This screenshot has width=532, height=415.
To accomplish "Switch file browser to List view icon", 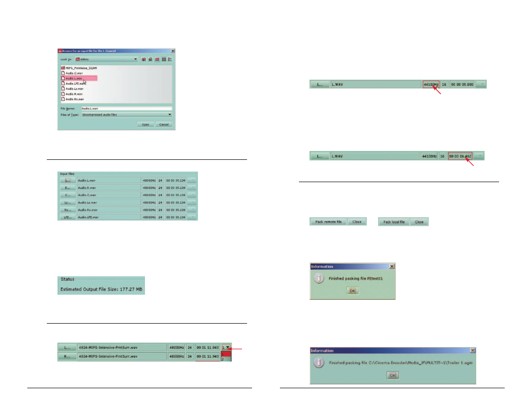I will [164, 60].
